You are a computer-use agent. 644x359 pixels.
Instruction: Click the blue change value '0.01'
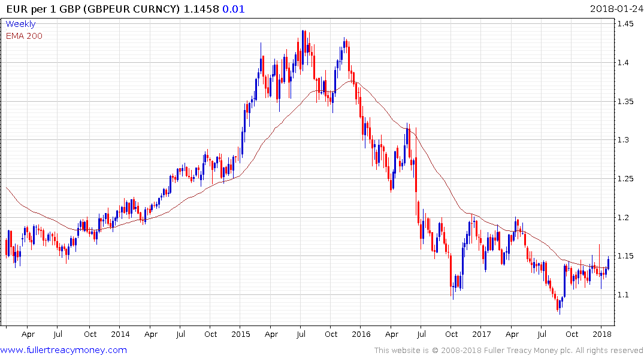[x=233, y=9]
